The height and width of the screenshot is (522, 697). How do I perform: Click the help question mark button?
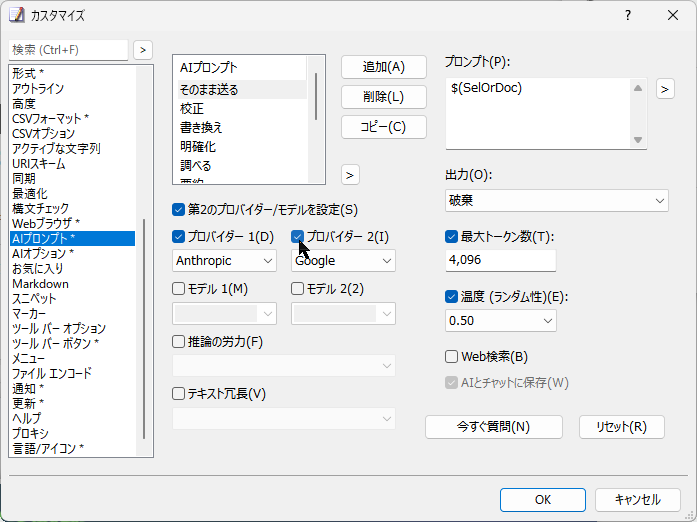(x=628, y=16)
